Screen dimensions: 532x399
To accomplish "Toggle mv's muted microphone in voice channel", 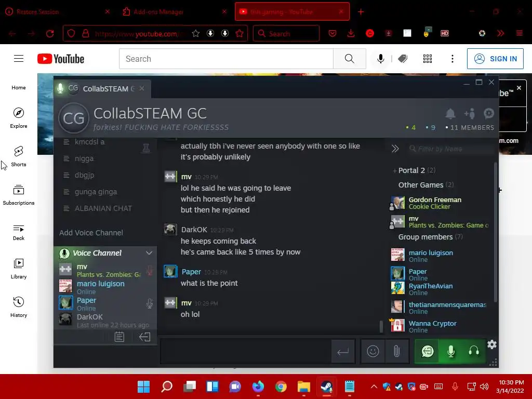I will click(149, 270).
